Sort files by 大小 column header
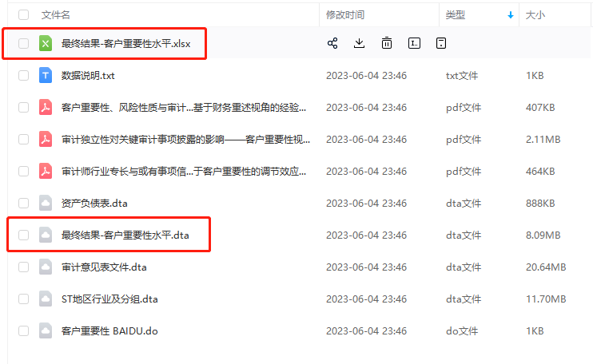Image resolution: width=593 pixels, height=364 pixels. coord(535,15)
